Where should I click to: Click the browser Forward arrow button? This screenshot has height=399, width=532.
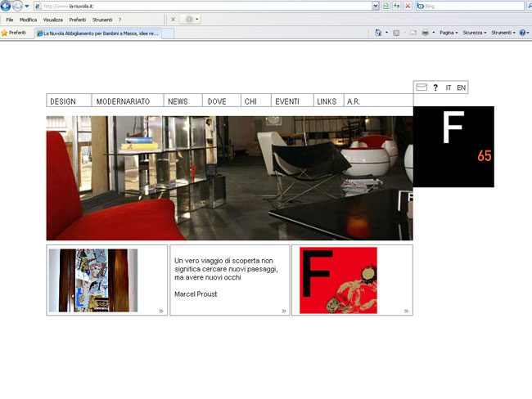click(x=17, y=6)
